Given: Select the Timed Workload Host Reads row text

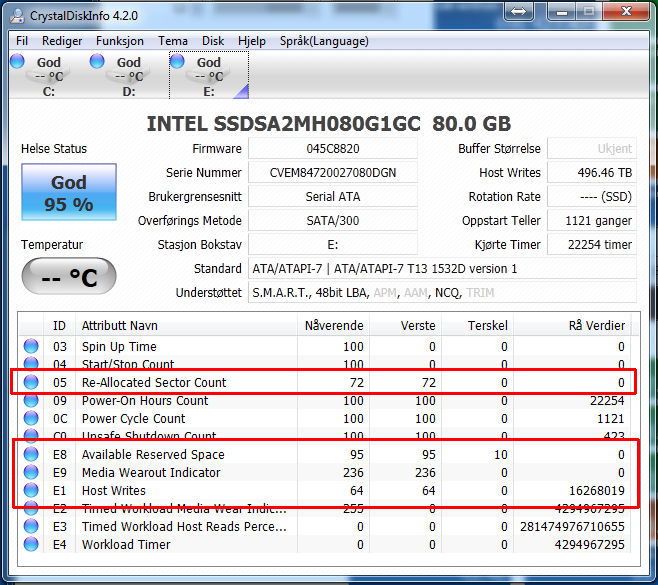Looking at the screenshot, I should pyautogui.click(x=184, y=526).
